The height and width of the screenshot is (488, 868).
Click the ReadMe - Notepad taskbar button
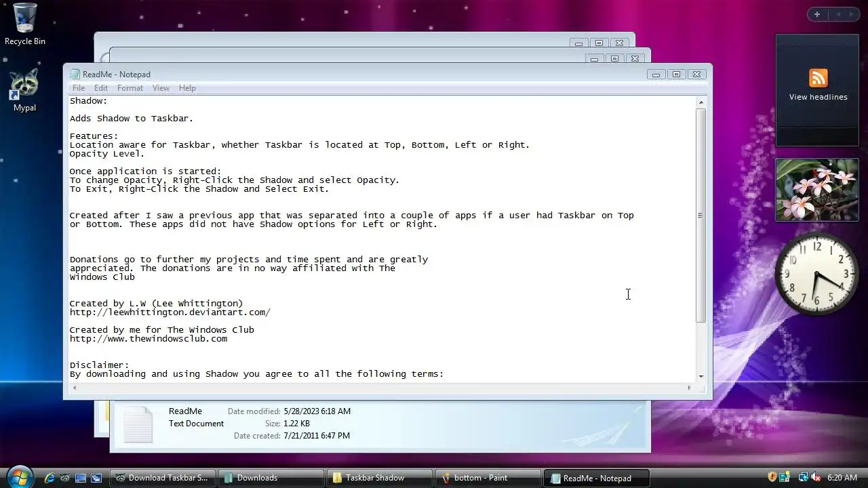point(597,478)
